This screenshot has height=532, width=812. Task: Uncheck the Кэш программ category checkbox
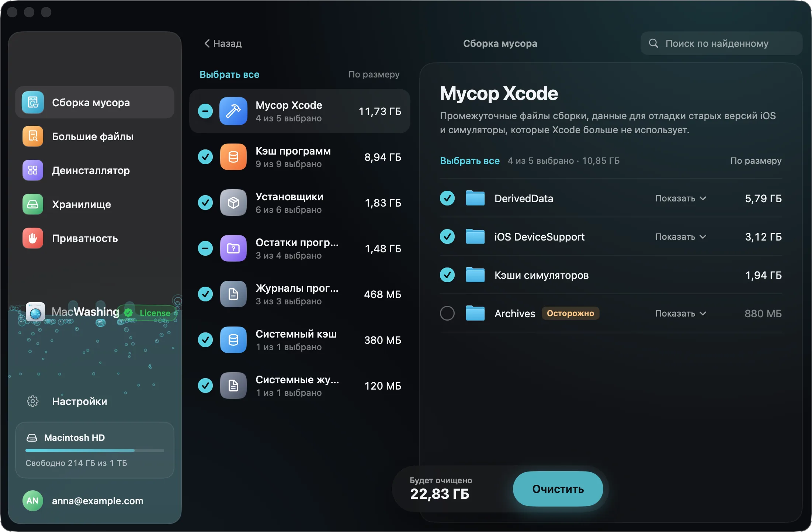(x=205, y=157)
